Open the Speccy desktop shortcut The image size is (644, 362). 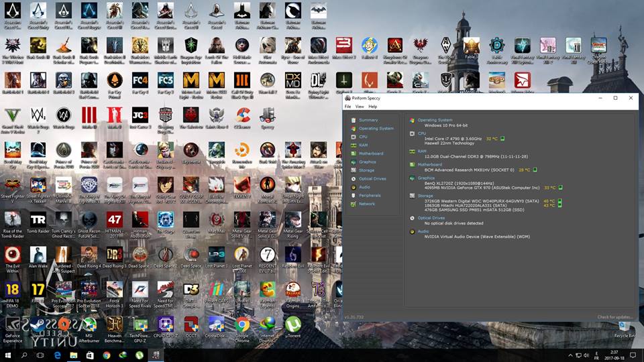tap(268, 118)
